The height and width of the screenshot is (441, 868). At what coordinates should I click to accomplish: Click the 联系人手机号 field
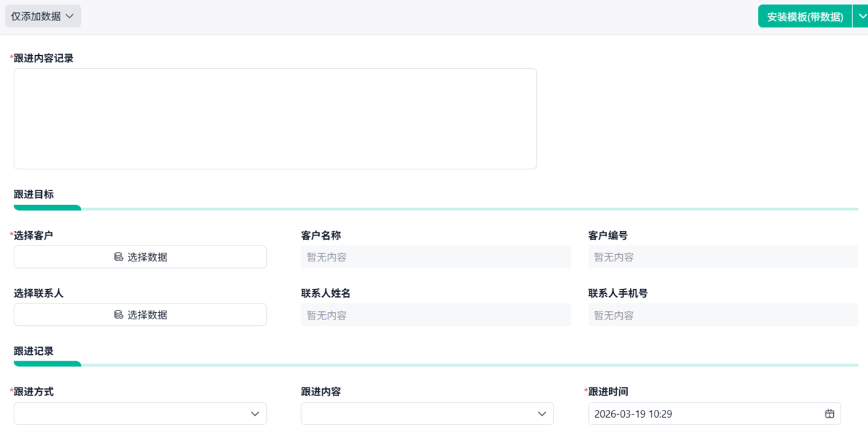pyautogui.click(x=723, y=315)
